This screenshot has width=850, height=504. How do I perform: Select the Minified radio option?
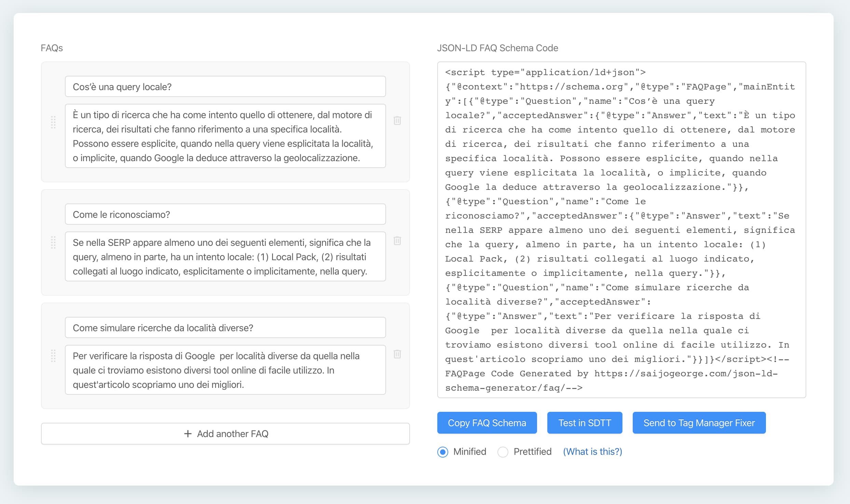coord(443,452)
